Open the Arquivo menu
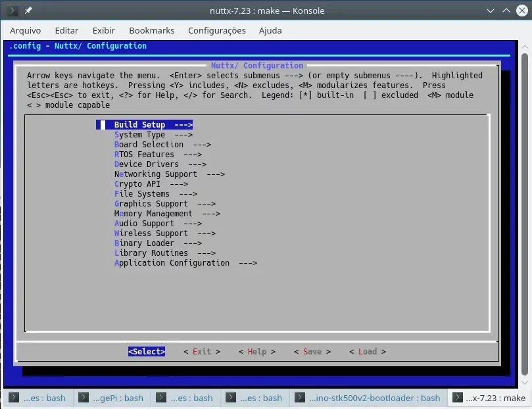The image size is (532, 409). [x=26, y=30]
